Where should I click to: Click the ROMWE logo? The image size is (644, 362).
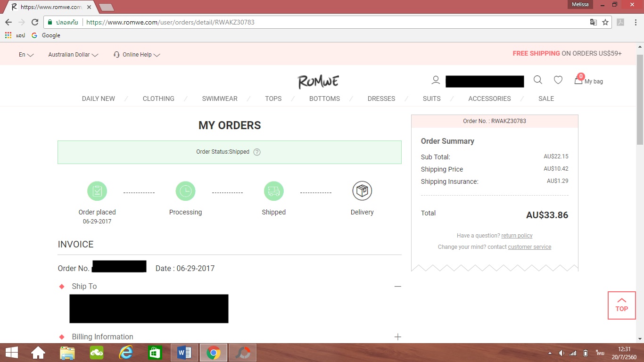(318, 82)
